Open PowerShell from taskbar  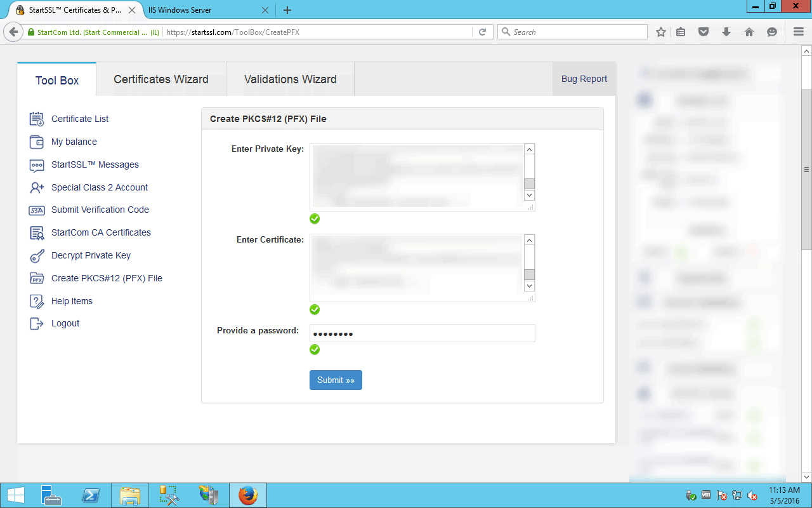pos(91,495)
